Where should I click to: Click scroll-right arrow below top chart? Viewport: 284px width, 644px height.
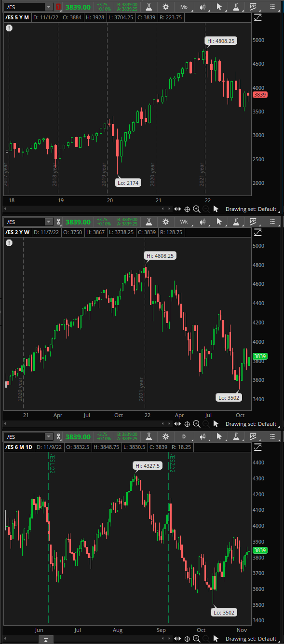(x=169, y=209)
